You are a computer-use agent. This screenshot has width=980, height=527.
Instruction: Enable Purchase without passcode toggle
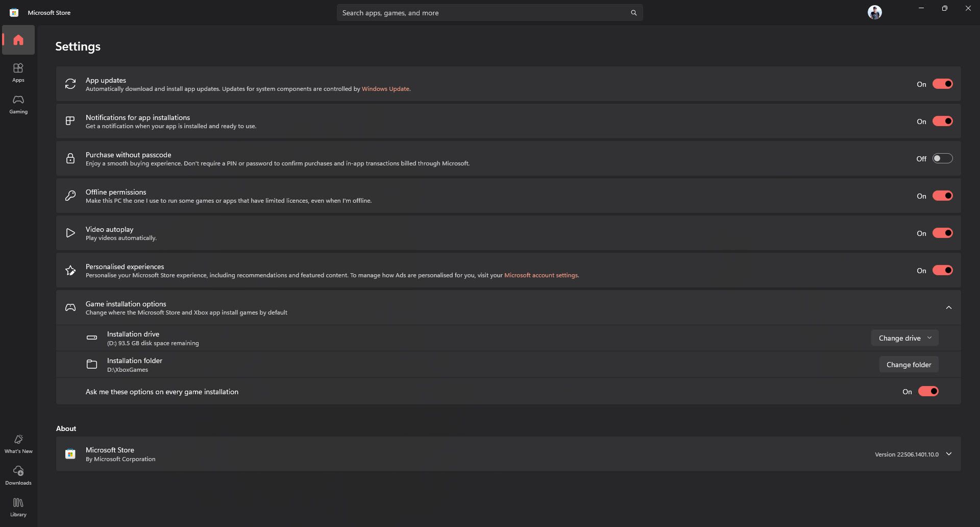coord(942,159)
